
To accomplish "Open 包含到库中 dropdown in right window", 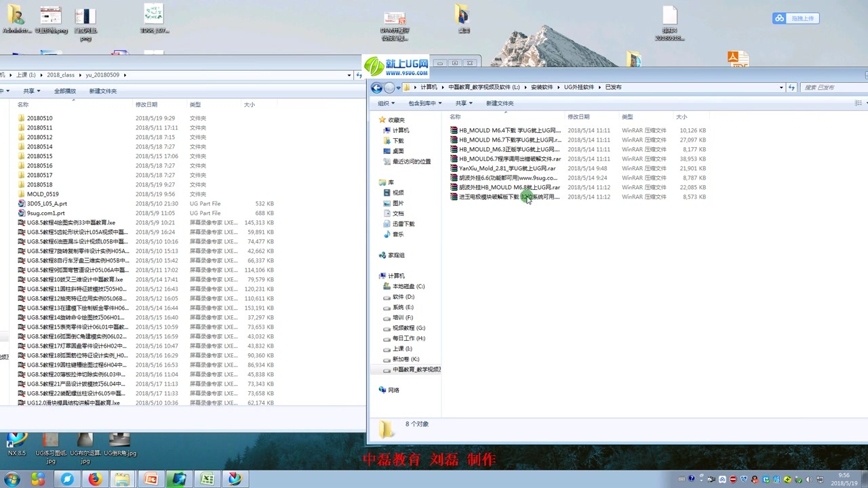I will (425, 103).
